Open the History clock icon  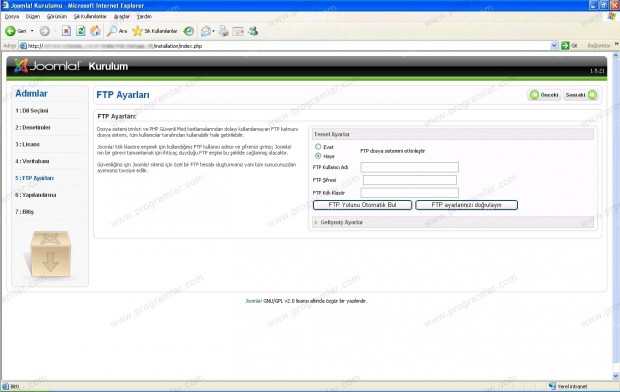click(189, 31)
